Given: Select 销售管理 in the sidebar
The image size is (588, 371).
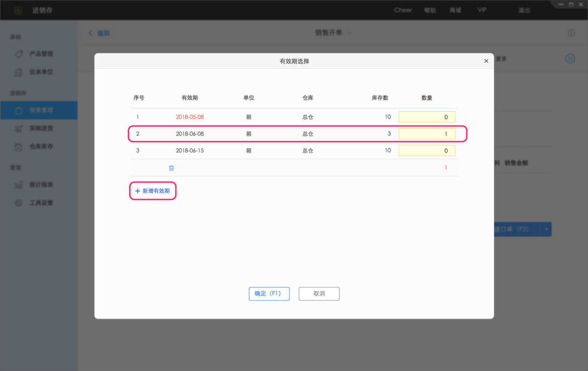Looking at the screenshot, I should tap(39, 110).
